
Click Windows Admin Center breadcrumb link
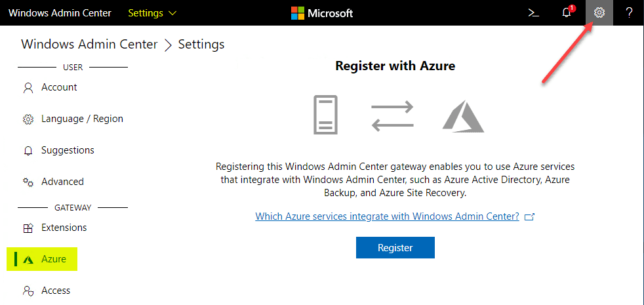pyautogui.click(x=89, y=45)
